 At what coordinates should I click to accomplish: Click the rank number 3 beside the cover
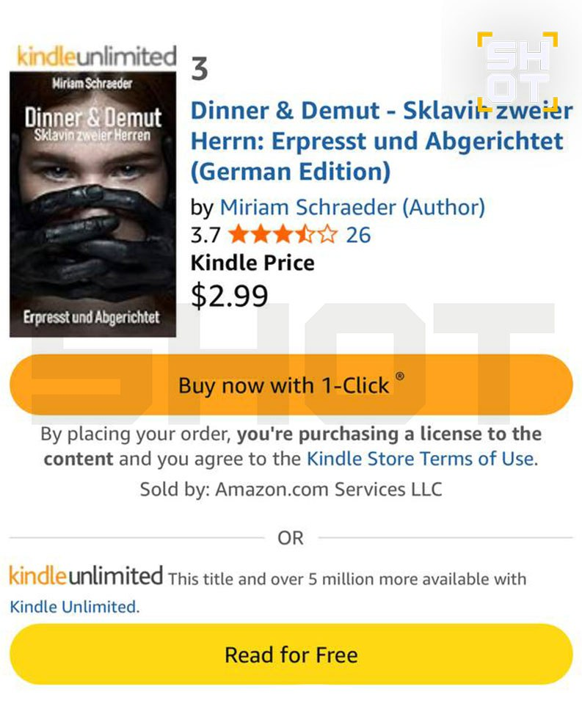(x=199, y=70)
